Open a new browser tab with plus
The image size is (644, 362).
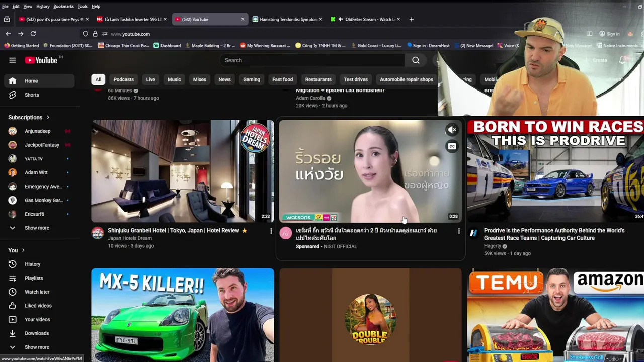coord(412,19)
